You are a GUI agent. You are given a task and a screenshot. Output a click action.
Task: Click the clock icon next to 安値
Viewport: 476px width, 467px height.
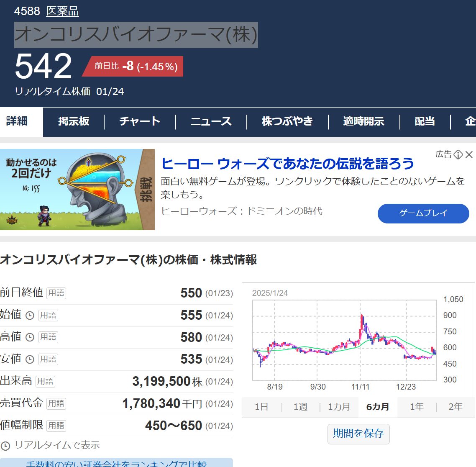pyautogui.click(x=30, y=359)
